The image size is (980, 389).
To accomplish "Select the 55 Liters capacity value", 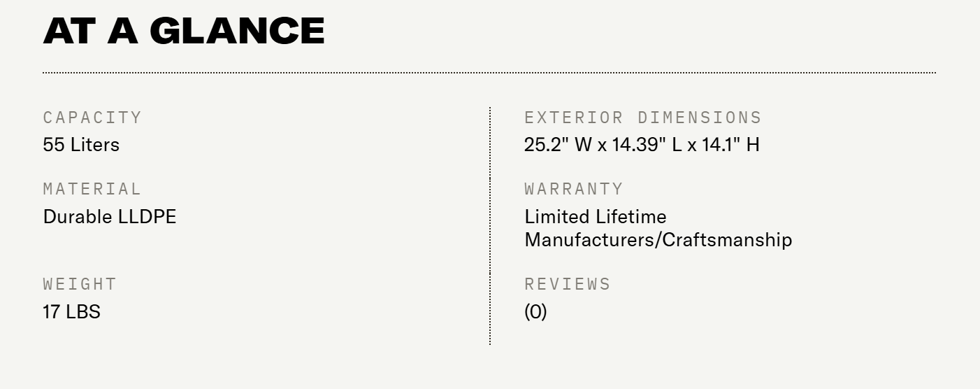I will (x=81, y=145).
